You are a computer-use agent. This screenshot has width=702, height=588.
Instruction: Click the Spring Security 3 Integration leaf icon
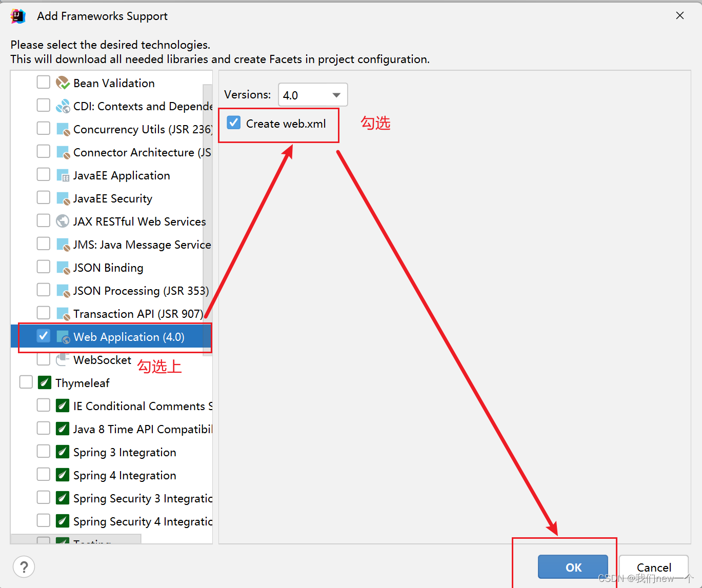tap(63, 498)
